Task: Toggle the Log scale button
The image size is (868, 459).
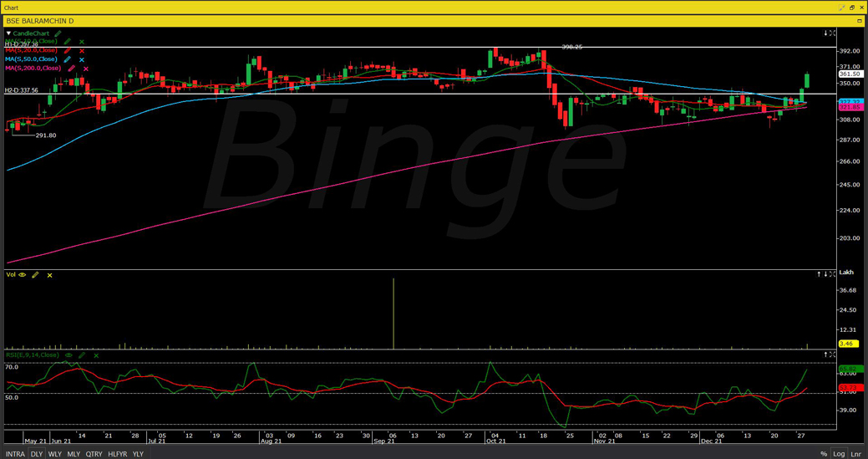Action: [x=840, y=454]
